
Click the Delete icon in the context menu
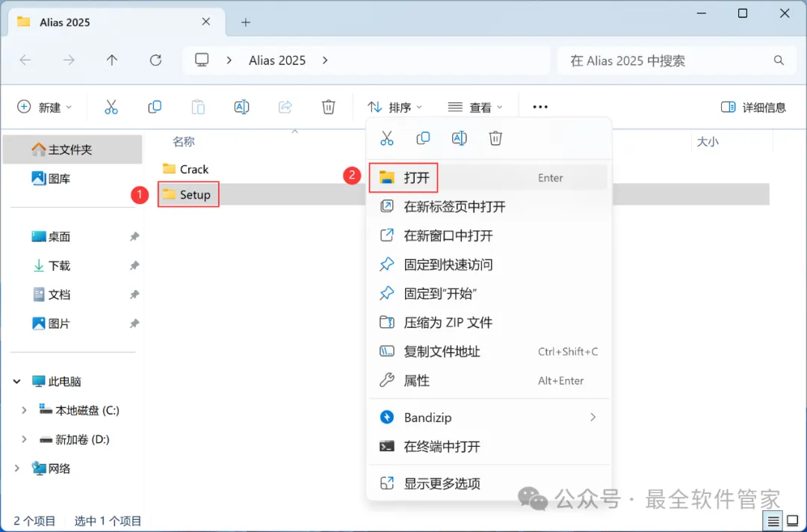pyautogui.click(x=495, y=138)
